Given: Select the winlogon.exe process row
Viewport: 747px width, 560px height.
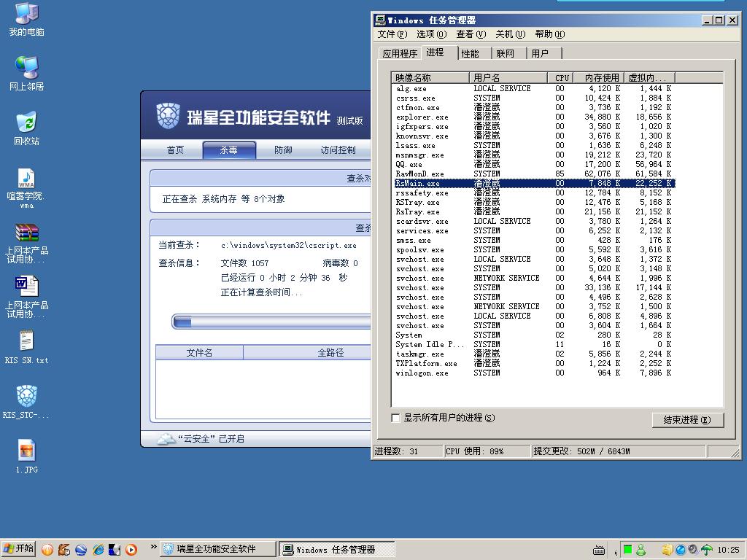Looking at the screenshot, I should coord(535,373).
